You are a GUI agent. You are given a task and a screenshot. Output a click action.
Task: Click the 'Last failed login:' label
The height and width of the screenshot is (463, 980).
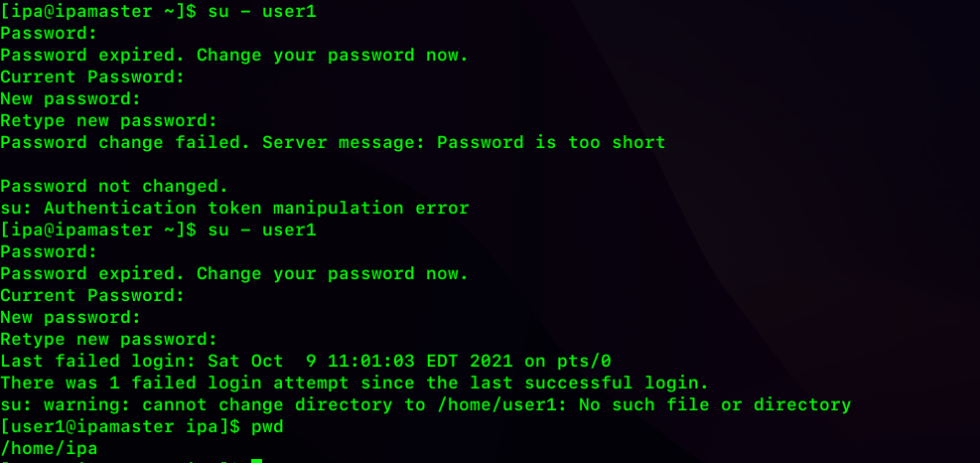tap(98, 361)
